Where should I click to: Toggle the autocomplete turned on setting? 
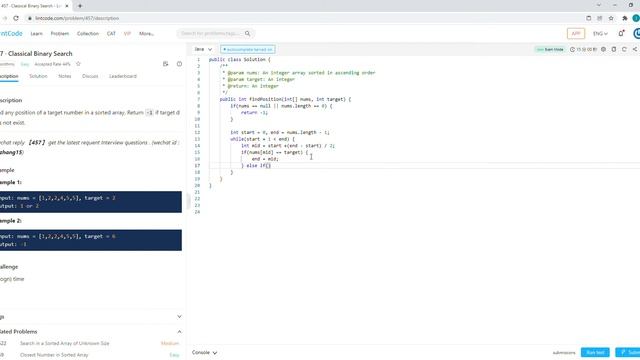[x=248, y=49]
